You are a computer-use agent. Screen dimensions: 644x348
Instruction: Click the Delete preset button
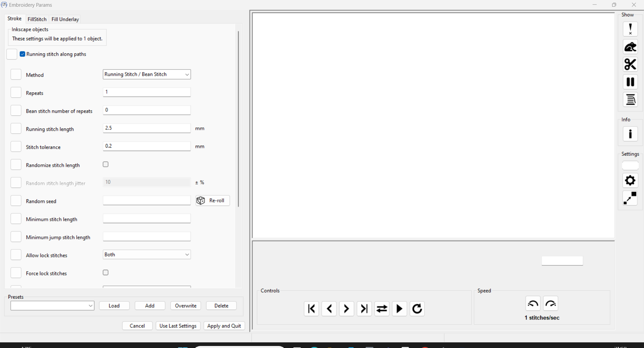tap(221, 306)
